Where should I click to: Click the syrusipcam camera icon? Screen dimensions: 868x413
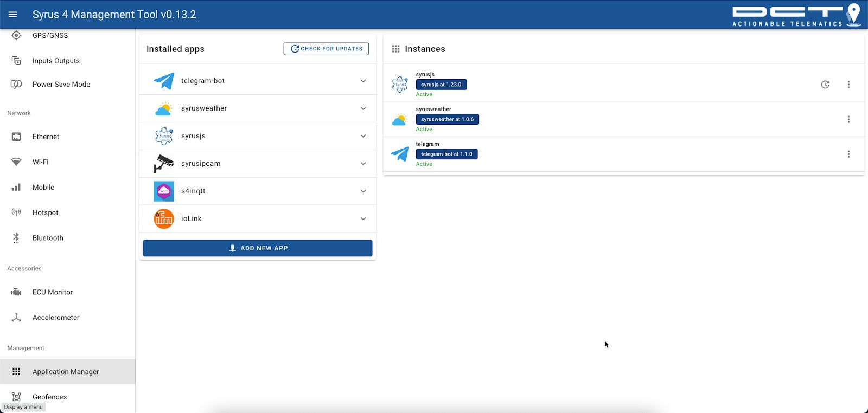click(163, 164)
